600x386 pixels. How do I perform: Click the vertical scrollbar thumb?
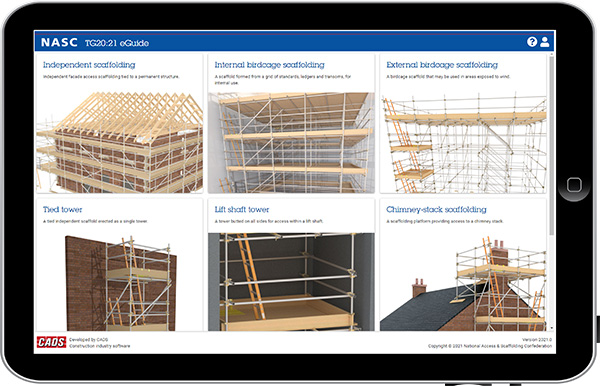pyautogui.click(x=551, y=146)
